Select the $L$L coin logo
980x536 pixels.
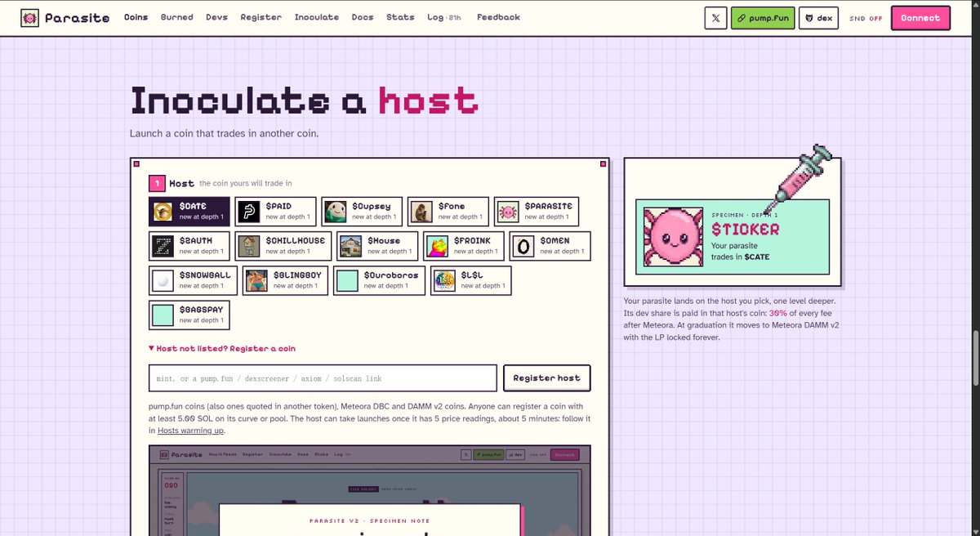(444, 280)
